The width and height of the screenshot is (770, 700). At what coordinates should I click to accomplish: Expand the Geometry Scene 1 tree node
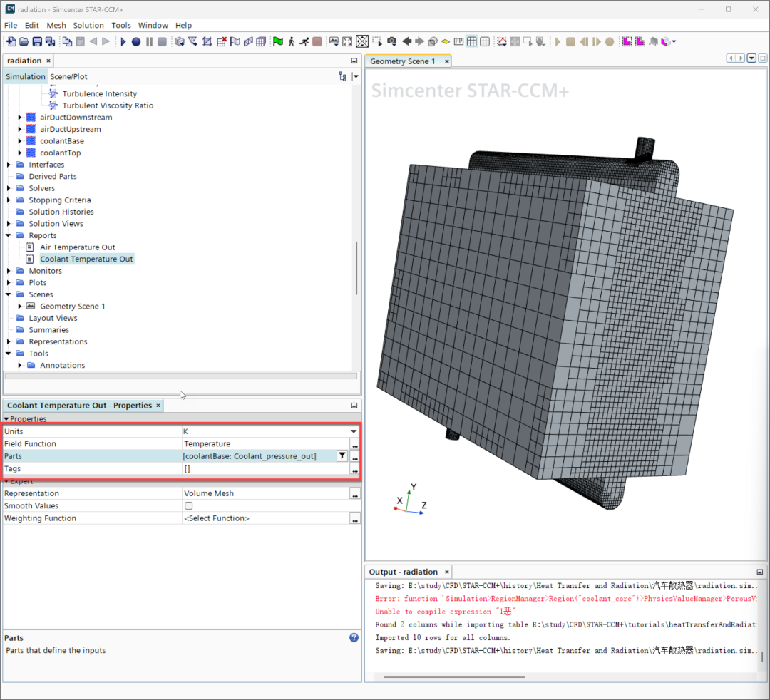tap(20, 306)
